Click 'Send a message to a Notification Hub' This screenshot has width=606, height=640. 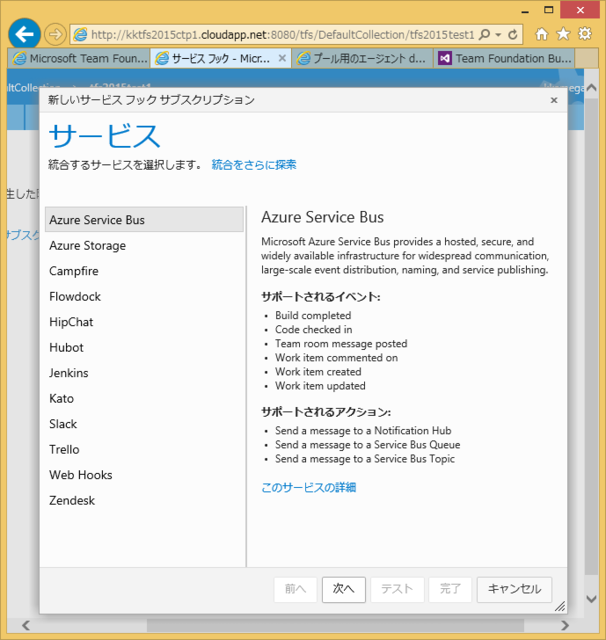(x=363, y=431)
